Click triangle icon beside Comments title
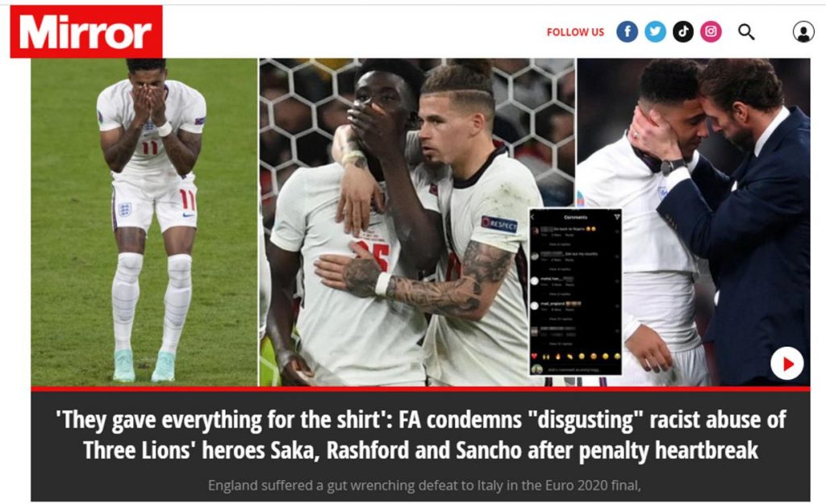Image resolution: width=826 pixels, height=504 pixels. tap(616, 217)
